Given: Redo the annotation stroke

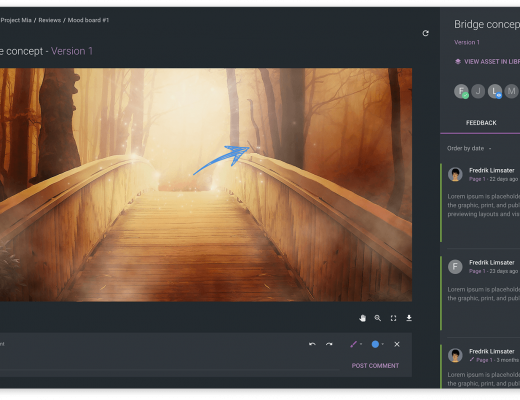Looking at the screenshot, I should coord(329,344).
